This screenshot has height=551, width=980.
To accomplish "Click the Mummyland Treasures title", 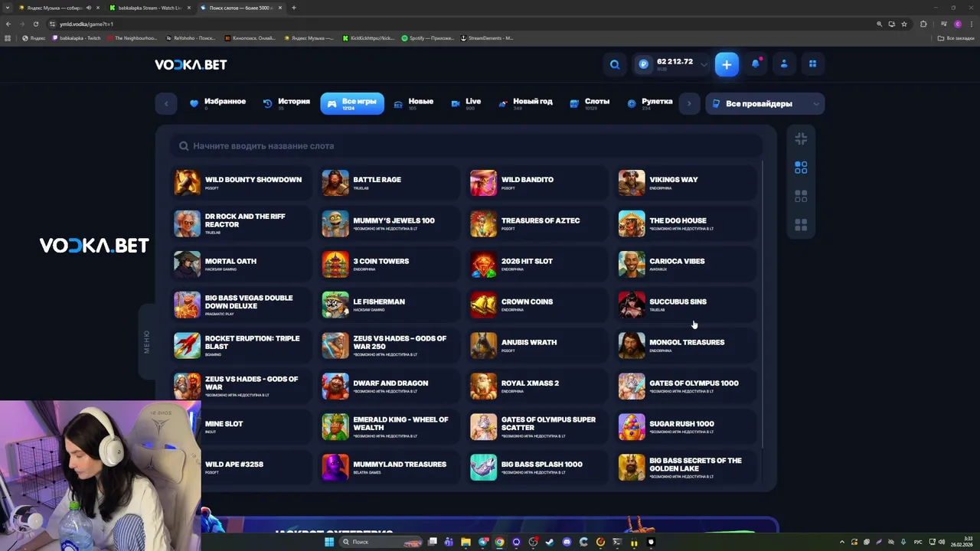I will [400, 464].
